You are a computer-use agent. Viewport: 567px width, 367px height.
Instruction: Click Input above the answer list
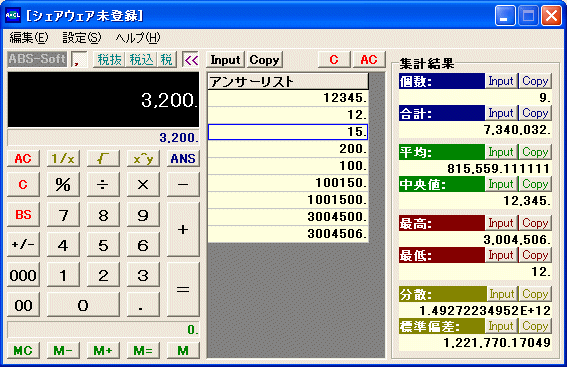tap(225, 60)
